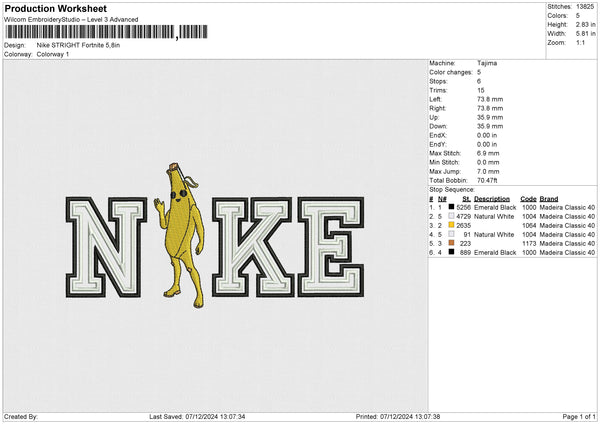Image resolution: width=600 pixels, height=424 pixels.
Task: Select the Width value 5.81 in
Action: click(x=585, y=34)
